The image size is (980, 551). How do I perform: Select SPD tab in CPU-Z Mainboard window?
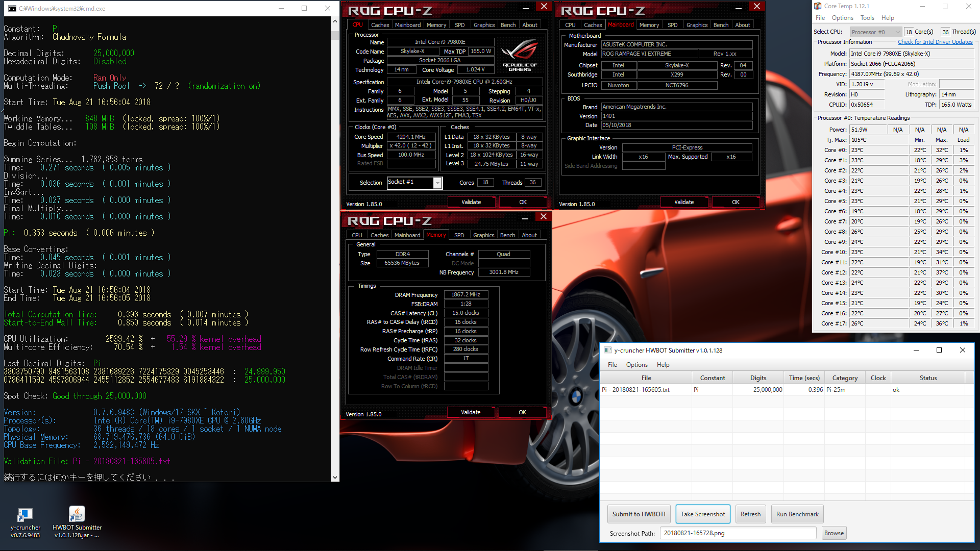click(672, 25)
